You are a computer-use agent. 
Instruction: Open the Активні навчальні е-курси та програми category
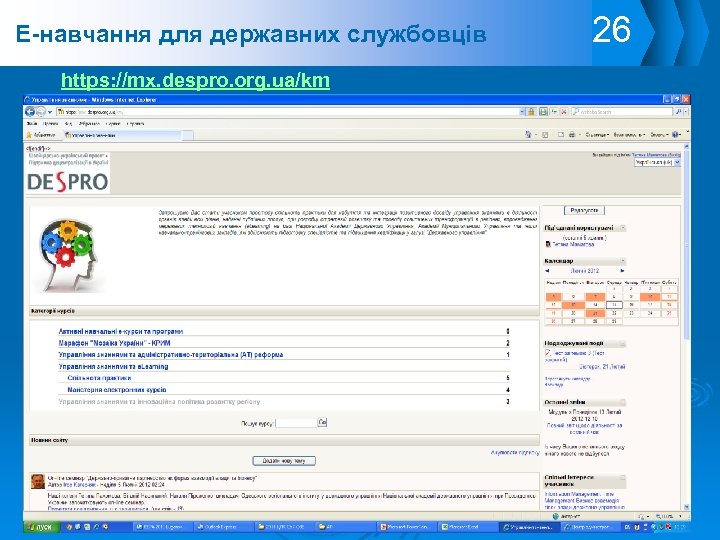pyautogui.click(x=121, y=331)
